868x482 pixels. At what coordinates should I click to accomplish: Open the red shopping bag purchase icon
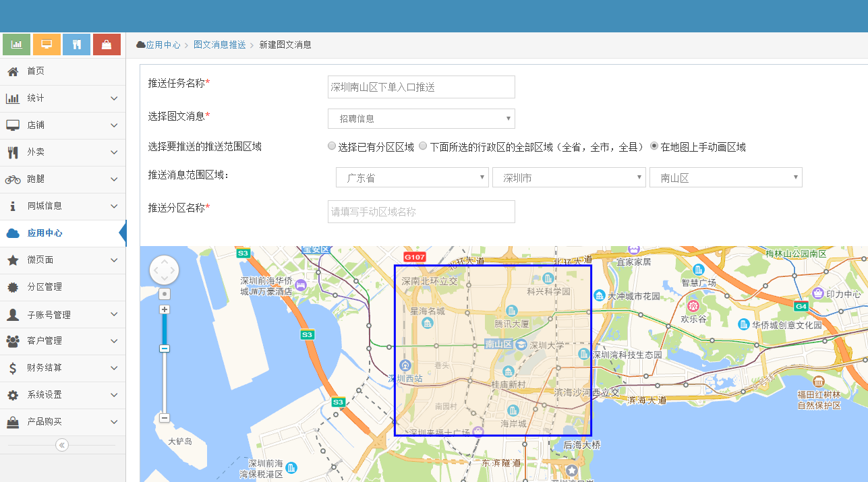107,43
